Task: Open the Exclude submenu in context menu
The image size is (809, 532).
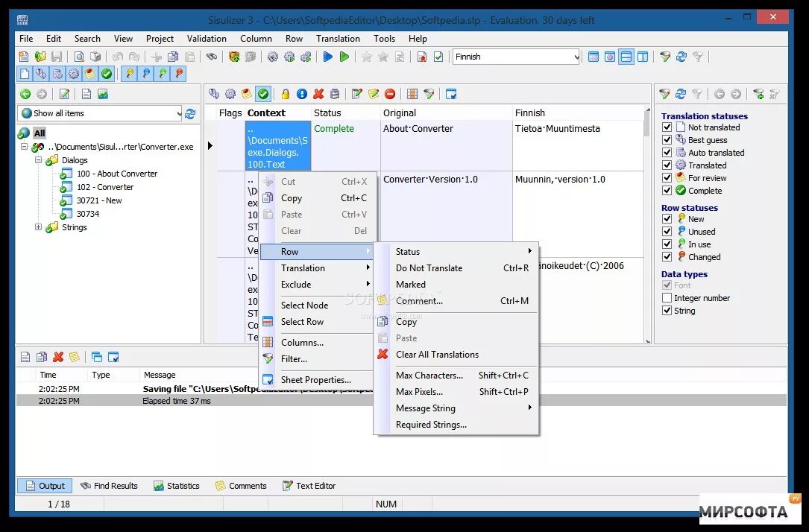Action: (316, 285)
